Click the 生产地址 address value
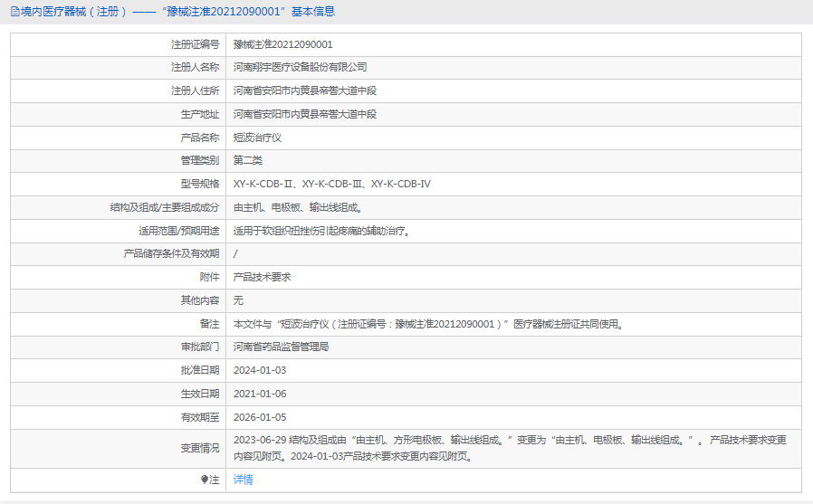Screen dimensions: 813x504 click(x=304, y=114)
